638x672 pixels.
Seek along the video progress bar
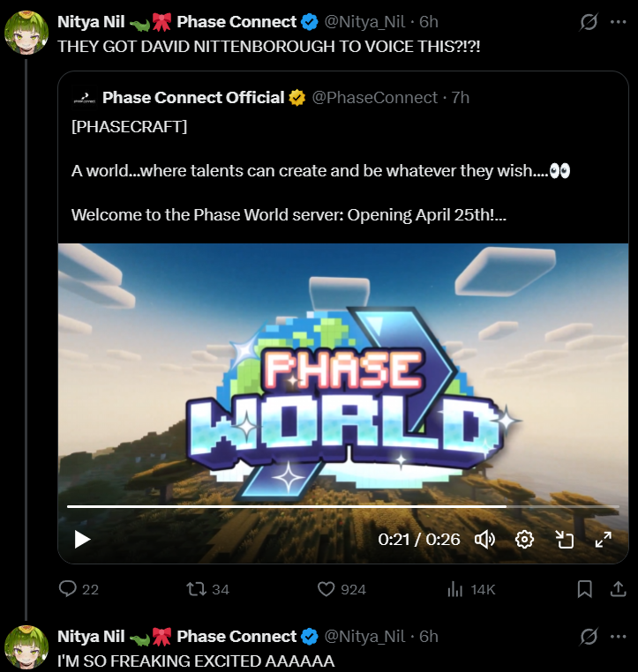coord(343,506)
